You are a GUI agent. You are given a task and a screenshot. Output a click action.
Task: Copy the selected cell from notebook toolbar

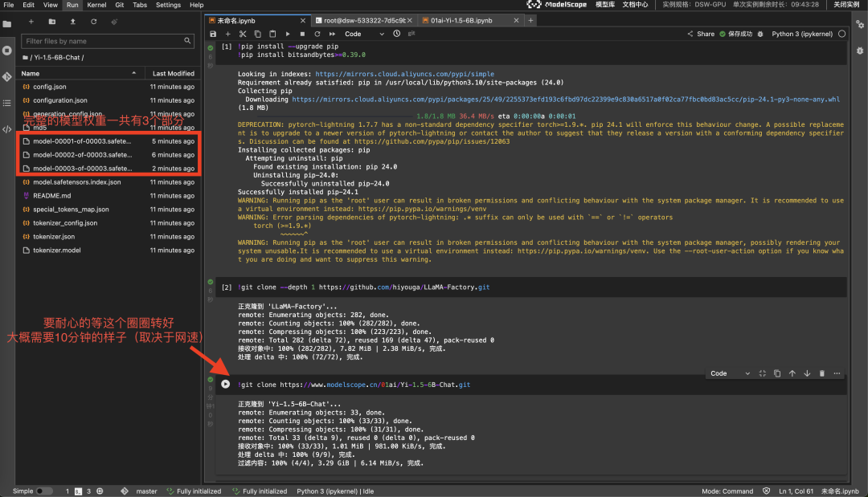pyautogui.click(x=257, y=34)
